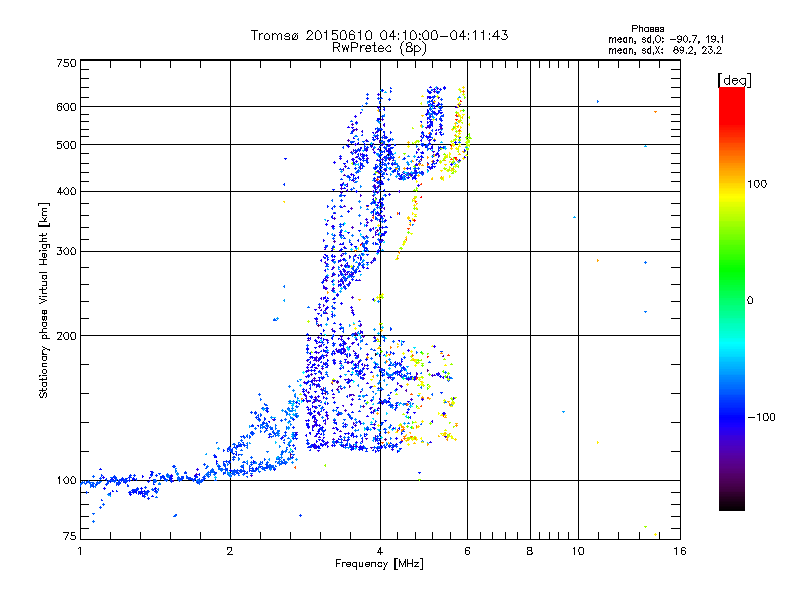
Task: Click the 'Frequency [MHz]' x-axis label
Action: point(379,564)
